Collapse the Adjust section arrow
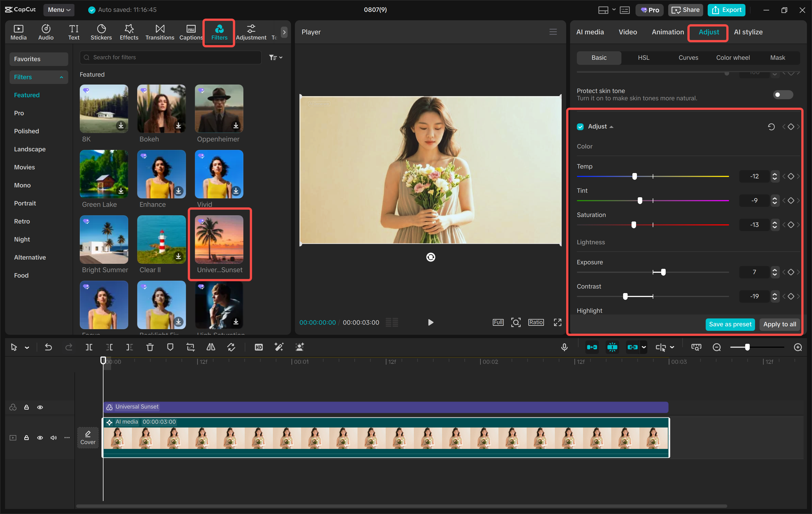This screenshot has height=514, width=812. pyautogui.click(x=611, y=127)
